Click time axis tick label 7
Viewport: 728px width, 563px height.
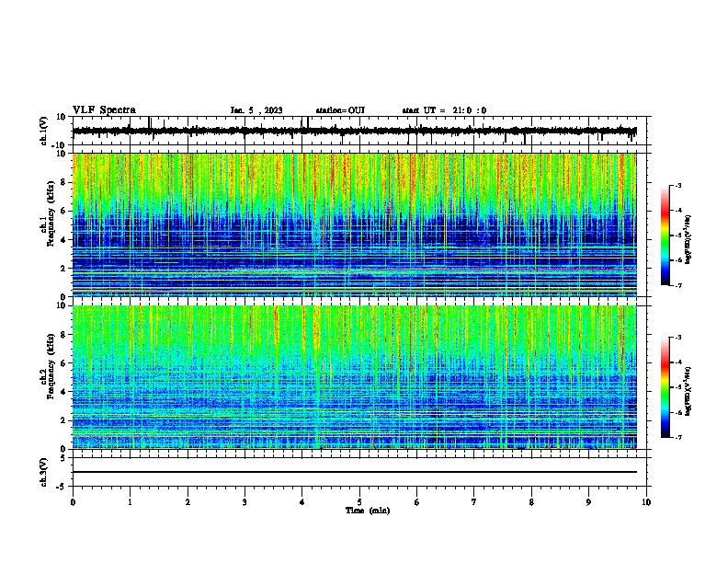(474, 502)
